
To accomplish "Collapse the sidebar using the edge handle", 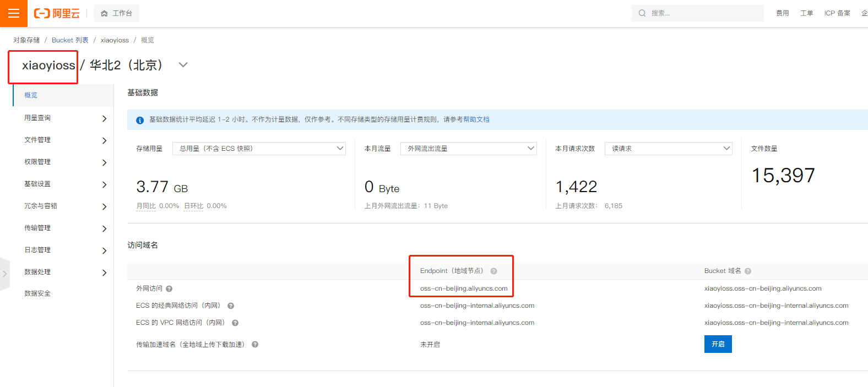I will [5, 274].
